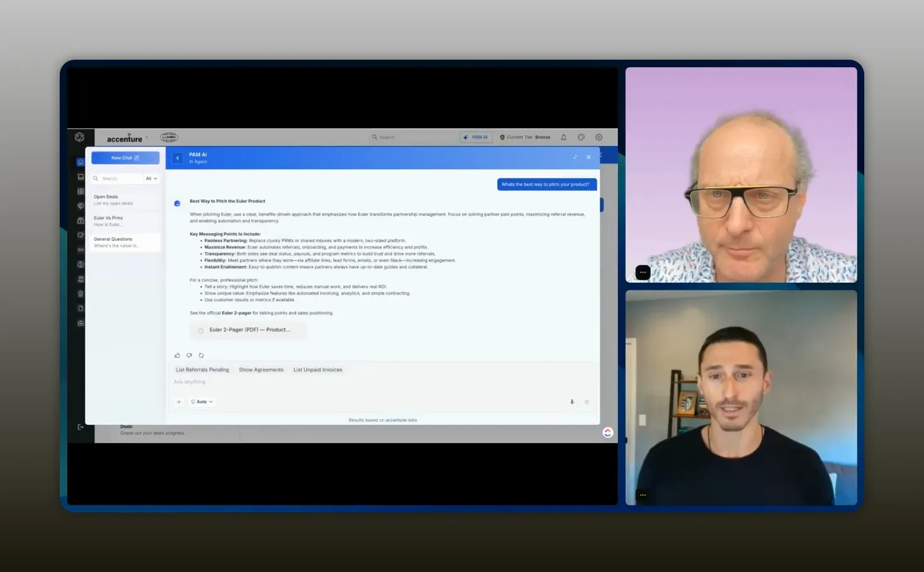Image resolution: width=924 pixels, height=572 pixels.
Task: Open the Home icon in the sidebar
Action: (x=80, y=162)
